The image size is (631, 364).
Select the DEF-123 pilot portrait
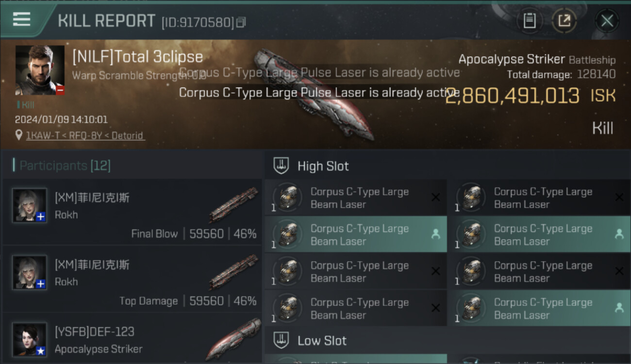[30, 339]
